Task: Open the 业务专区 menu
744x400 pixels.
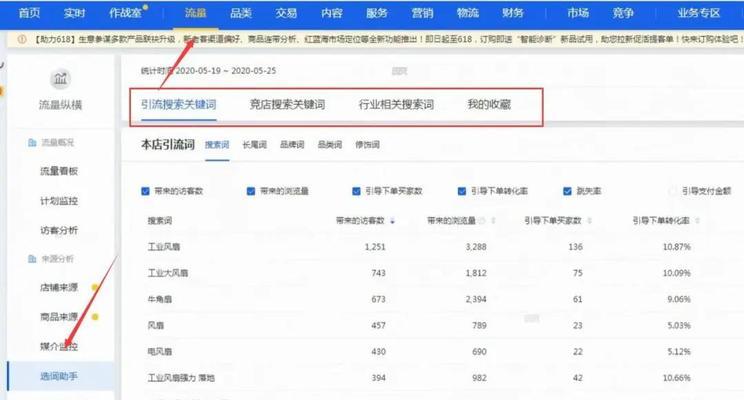Action: pos(699,13)
